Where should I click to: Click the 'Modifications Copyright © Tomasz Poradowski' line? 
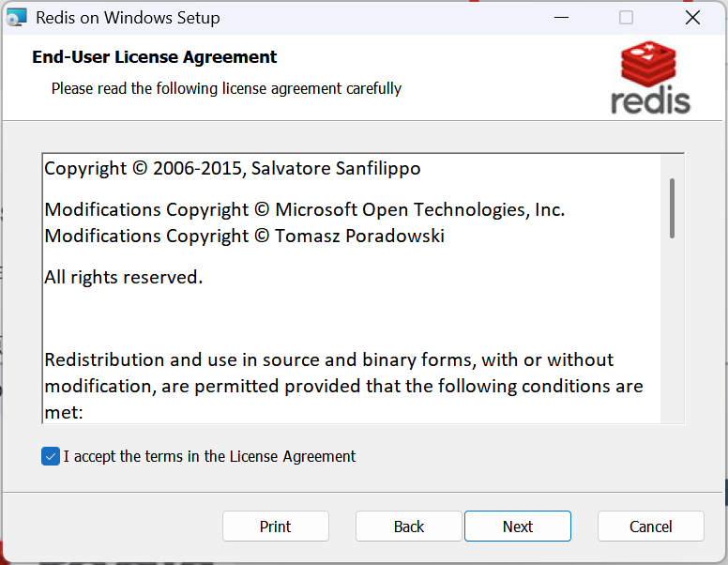click(x=244, y=236)
